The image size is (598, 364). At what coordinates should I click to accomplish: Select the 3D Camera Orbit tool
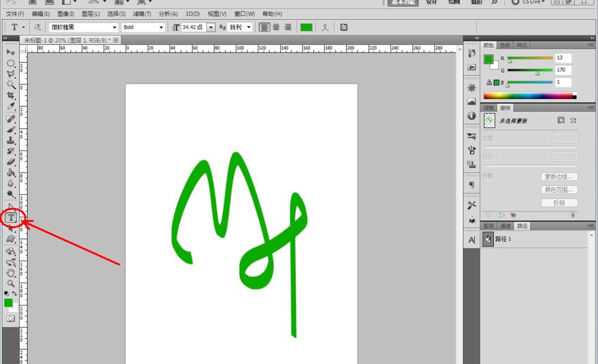pyautogui.click(x=11, y=262)
